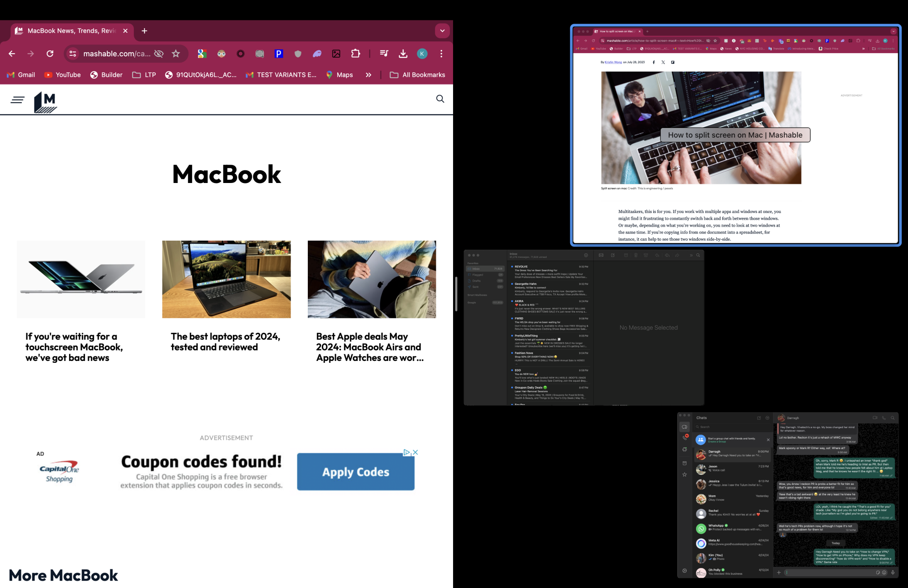Select Flagged mailbox in the Mail window
The image size is (908, 588).
point(485,275)
